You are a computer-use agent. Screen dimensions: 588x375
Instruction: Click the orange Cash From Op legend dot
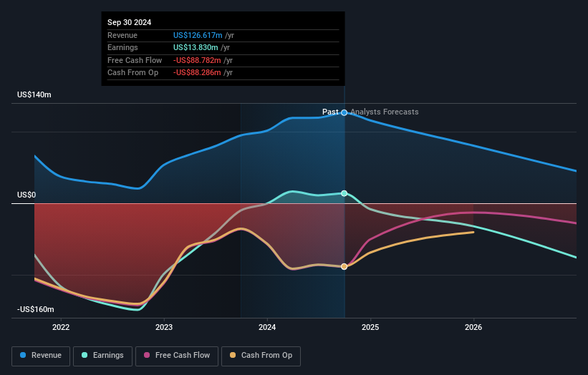[x=233, y=355]
